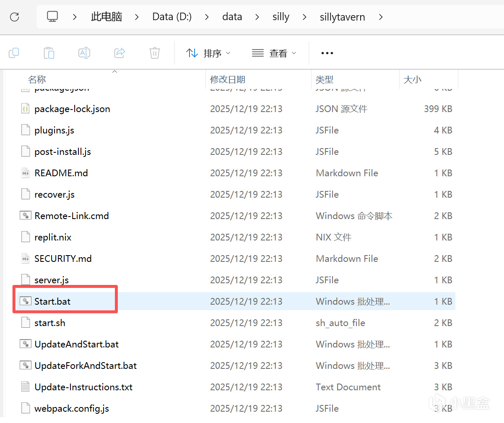Screen dimensions: 504x423
Task: Select the file name README.md
Action: pyautogui.click(x=61, y=173)
